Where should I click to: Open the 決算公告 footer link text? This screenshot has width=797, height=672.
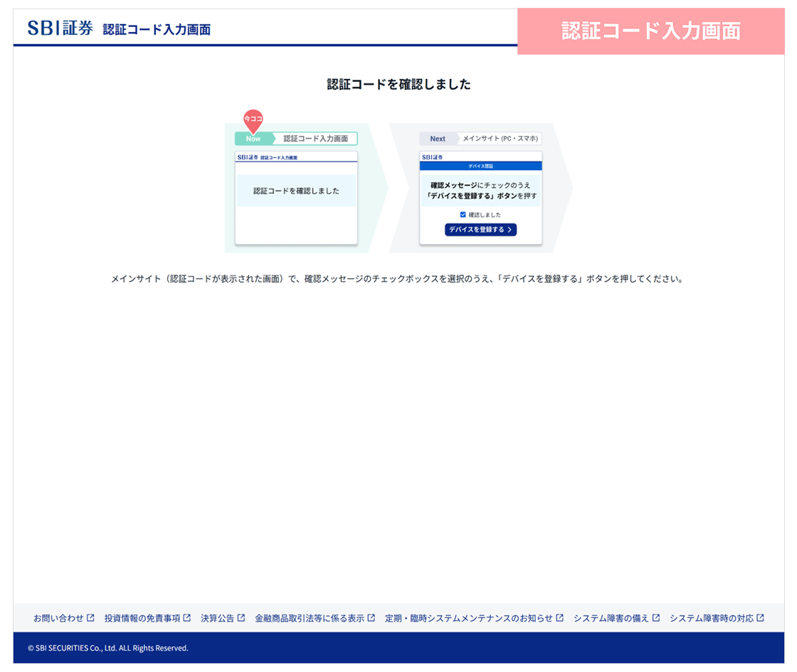click(x=217, y=618)
